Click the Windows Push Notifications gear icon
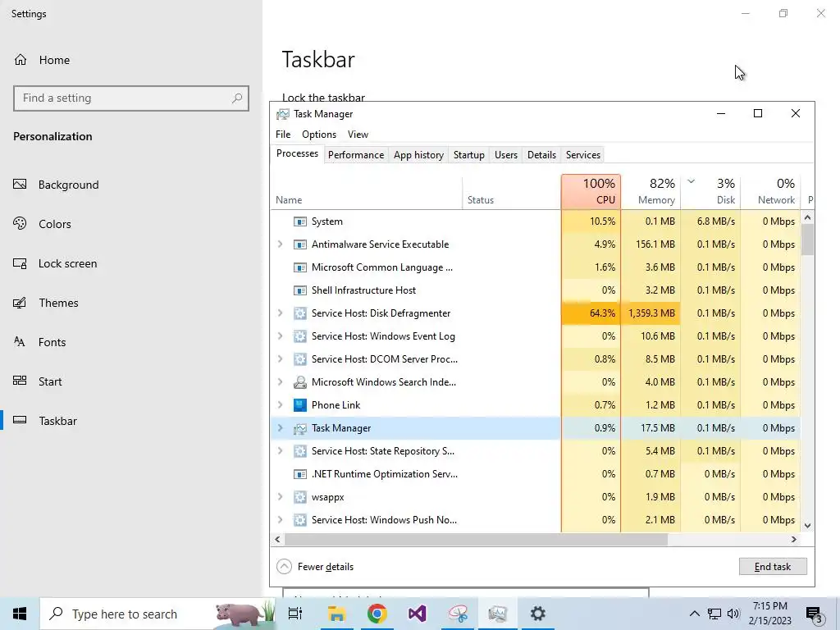This screenshot has height=630, width=840. [300, 520]
